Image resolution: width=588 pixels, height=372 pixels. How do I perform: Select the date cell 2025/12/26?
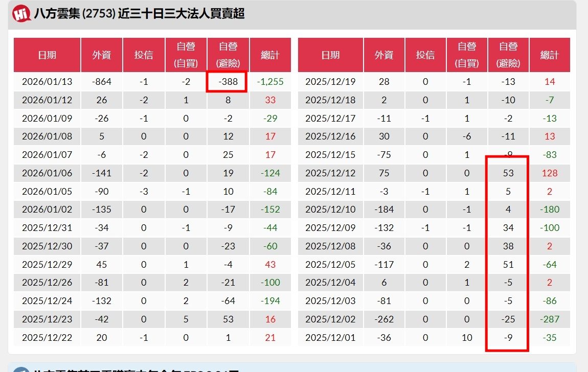[47, 283]
